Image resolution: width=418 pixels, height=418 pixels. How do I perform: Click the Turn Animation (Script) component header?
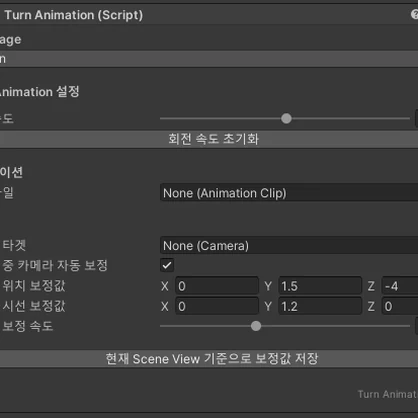(x=209, y=15)
